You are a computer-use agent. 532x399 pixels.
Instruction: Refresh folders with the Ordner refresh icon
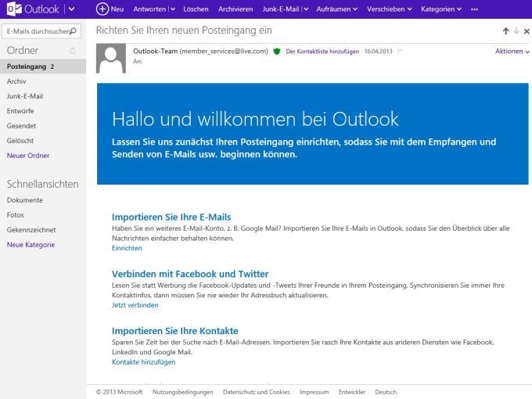coord(72,51)
